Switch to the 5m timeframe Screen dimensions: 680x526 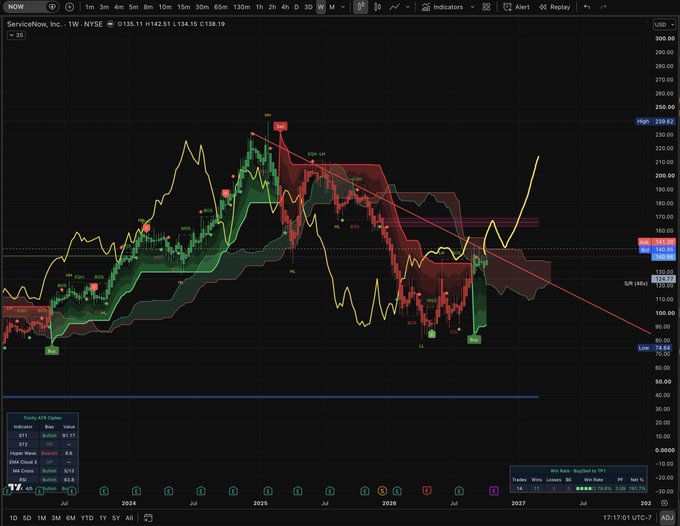(x=134, y=7)
